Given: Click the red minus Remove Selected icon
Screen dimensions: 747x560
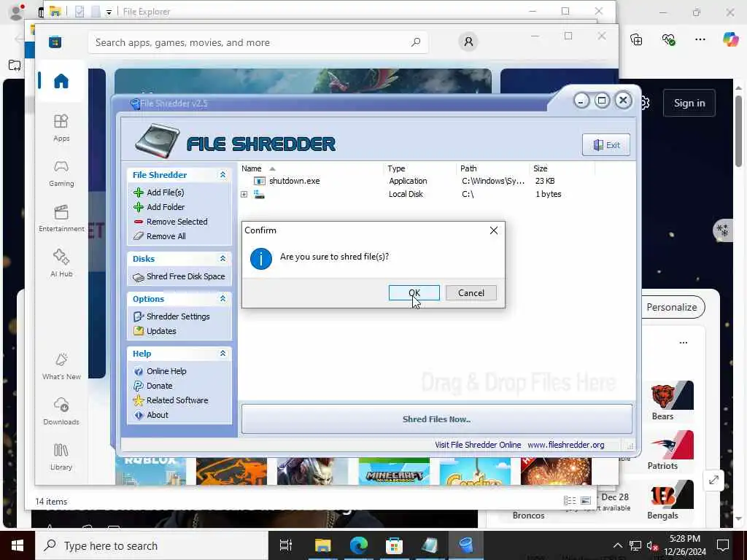Looking at the screenshot, I should [x=139, y=222].
